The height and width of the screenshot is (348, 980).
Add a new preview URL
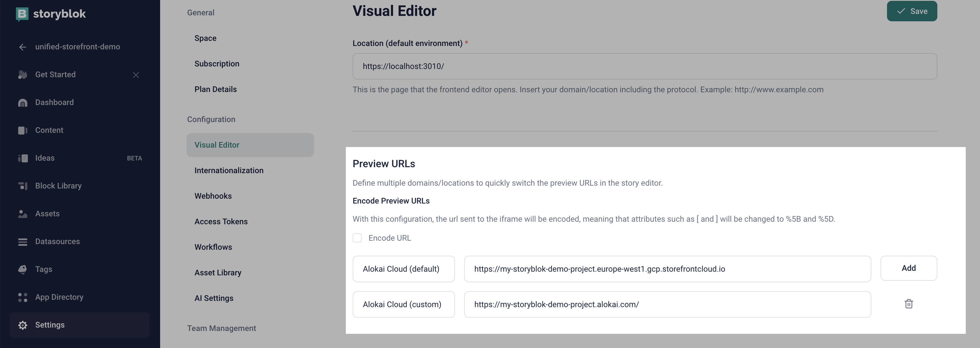pos(909,268)
